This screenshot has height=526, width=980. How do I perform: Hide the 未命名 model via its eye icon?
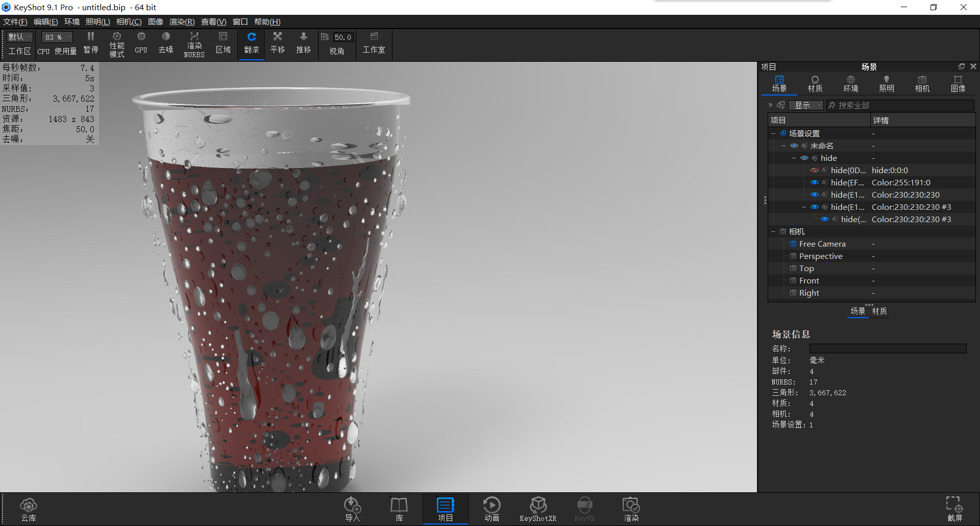(x=794, y=146)
